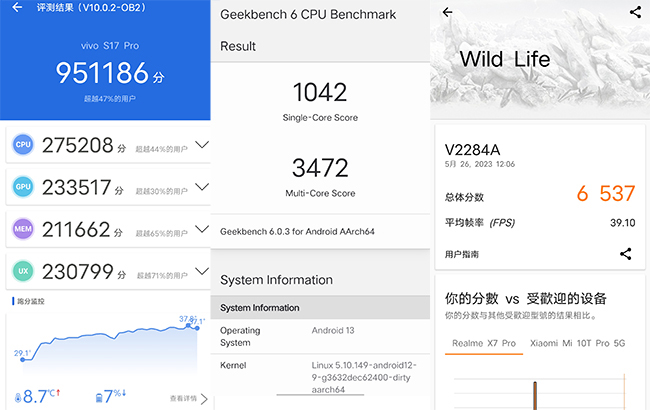Switch to the Realme X7 Pro tab
This screenshot has height=410, width=650.
click(x=484, y=343)
